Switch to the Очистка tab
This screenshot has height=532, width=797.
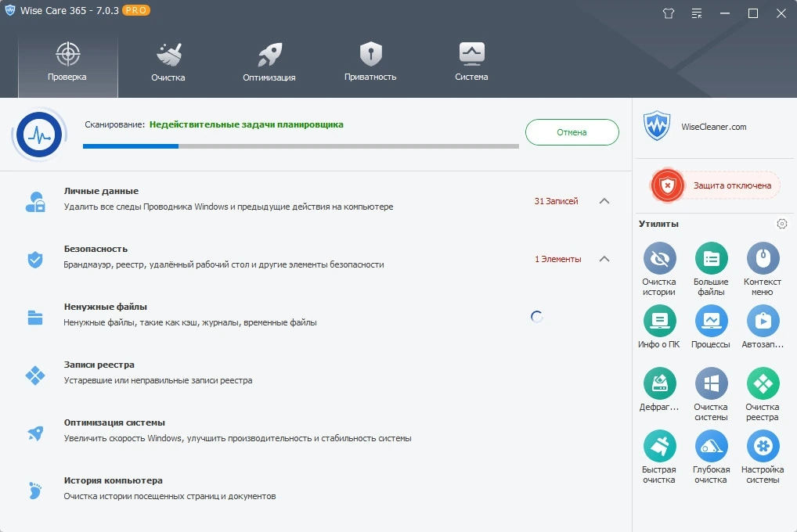point(168,63)
